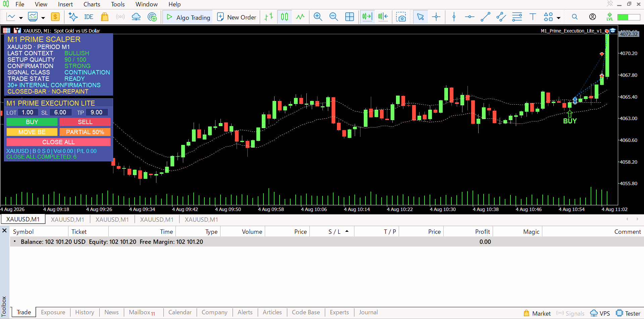Viewport: 644px width, 319px height.
Task: Zoom in on the chart
Action: click(318, 17)
